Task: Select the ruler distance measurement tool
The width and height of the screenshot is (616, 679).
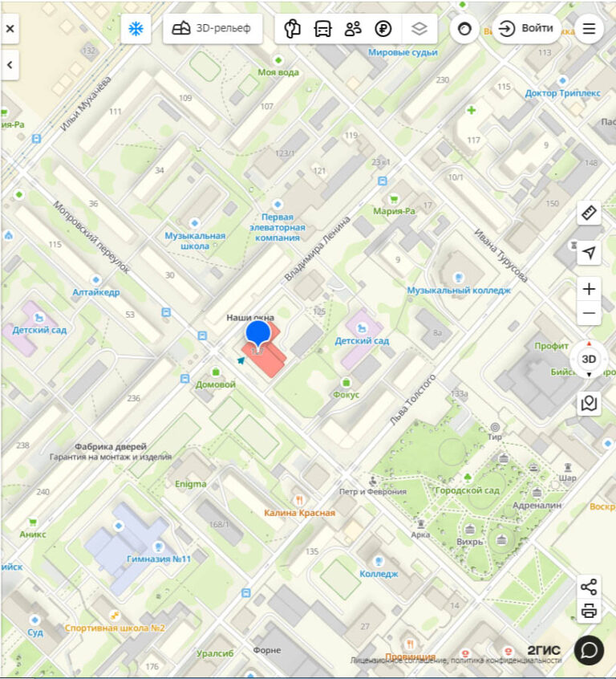Action: click(589, 213)
